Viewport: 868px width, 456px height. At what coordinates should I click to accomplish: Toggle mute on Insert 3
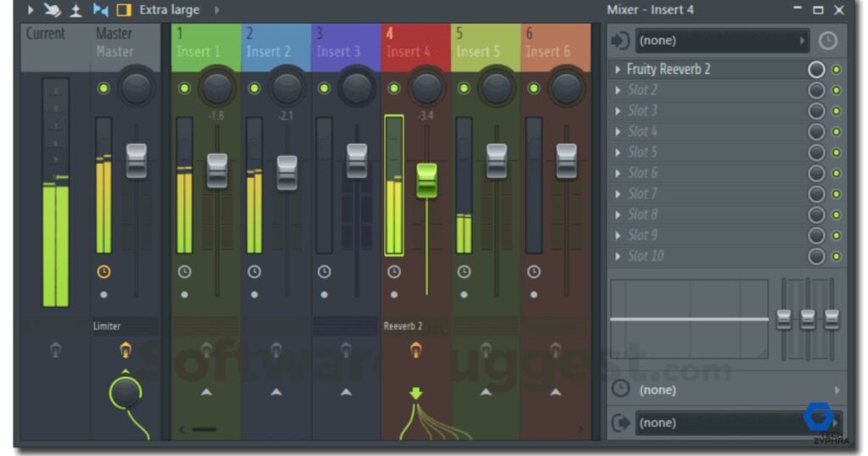(325, 88)
